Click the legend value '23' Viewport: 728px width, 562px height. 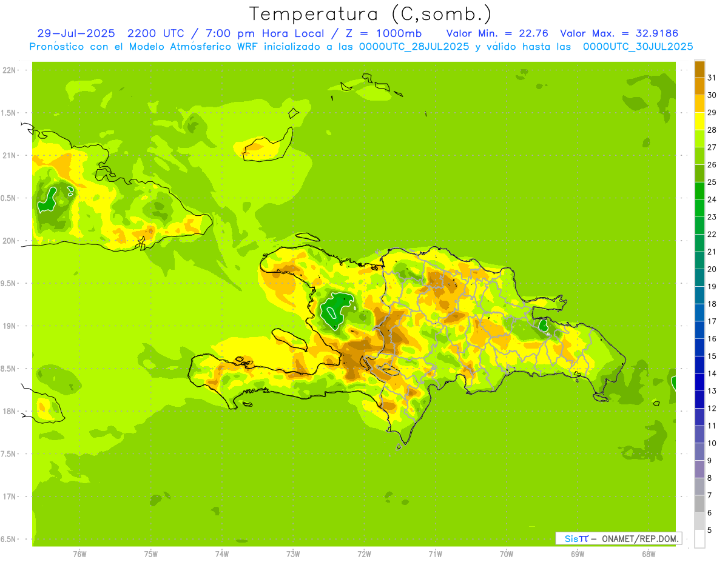[712, 216]
